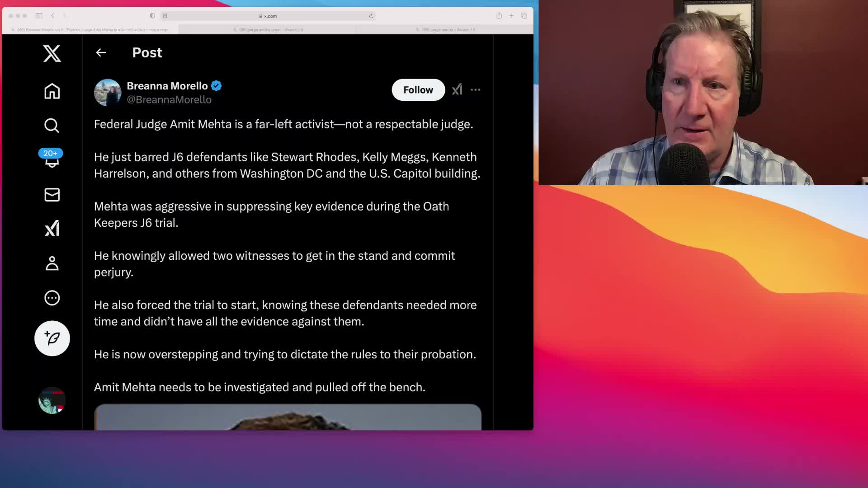Open Grok from the sidebar
Image resolution: width=868 pixels, height=488 pixels.
point(52,228)
